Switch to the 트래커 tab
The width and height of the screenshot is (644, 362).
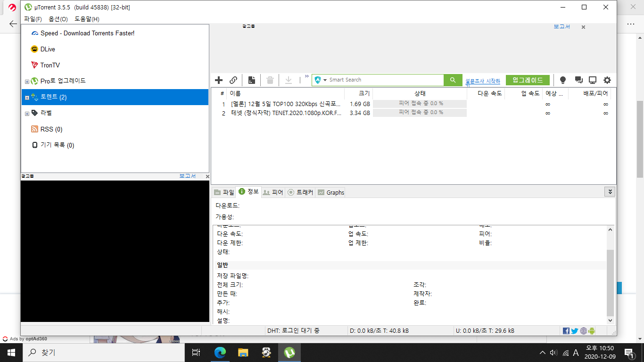coord(300,192)
